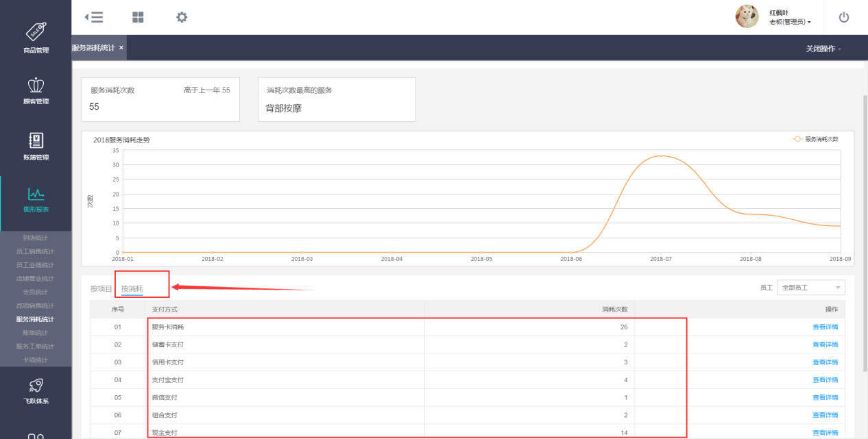Click 查看详情 for 微信支付 row

(825, 397)
